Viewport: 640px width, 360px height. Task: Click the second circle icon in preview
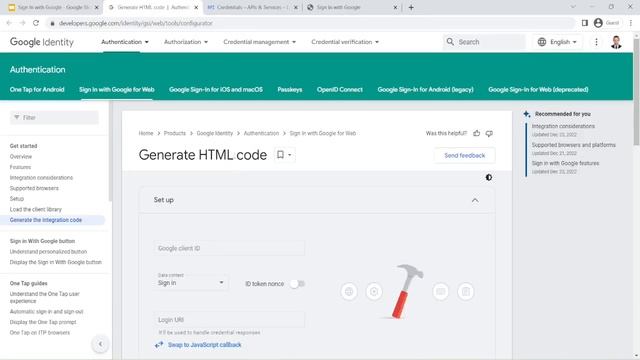coord(374,291)
